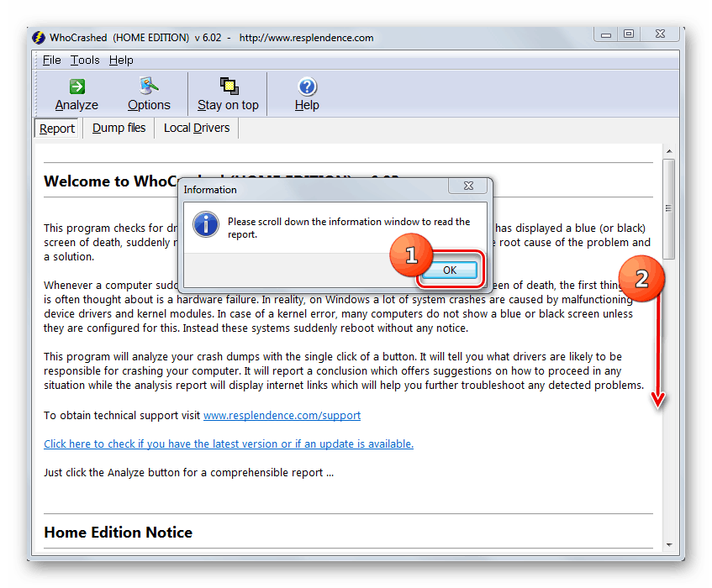Close the Information dialog with X

[468, 186]
